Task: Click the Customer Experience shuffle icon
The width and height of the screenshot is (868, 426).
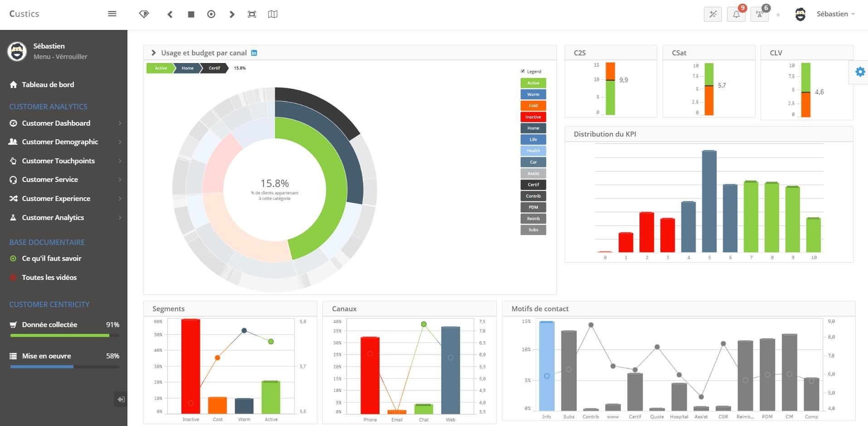Action: [x=13, y=198]
